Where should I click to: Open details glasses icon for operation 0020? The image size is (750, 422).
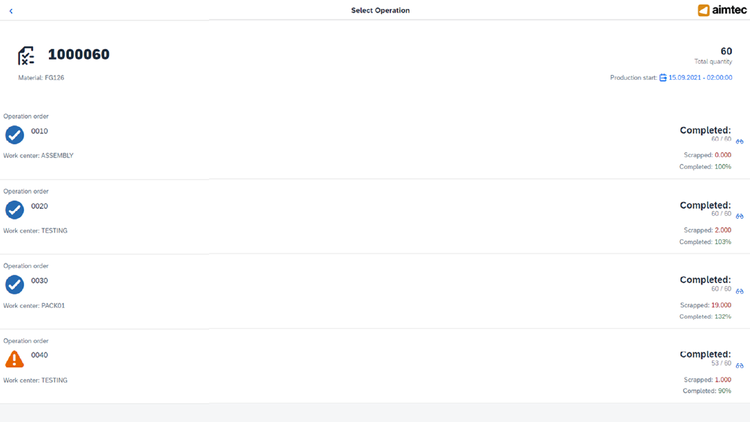(x=739, y=216)
